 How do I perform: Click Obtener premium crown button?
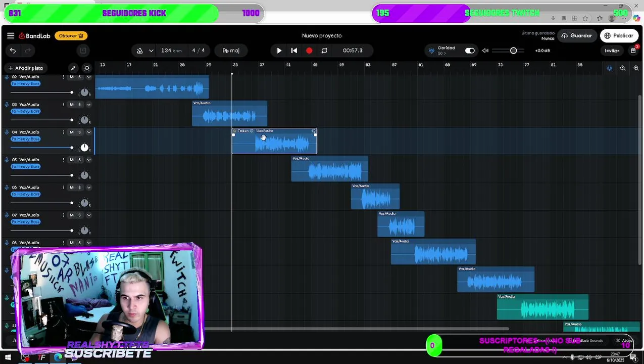click(71, 36)
